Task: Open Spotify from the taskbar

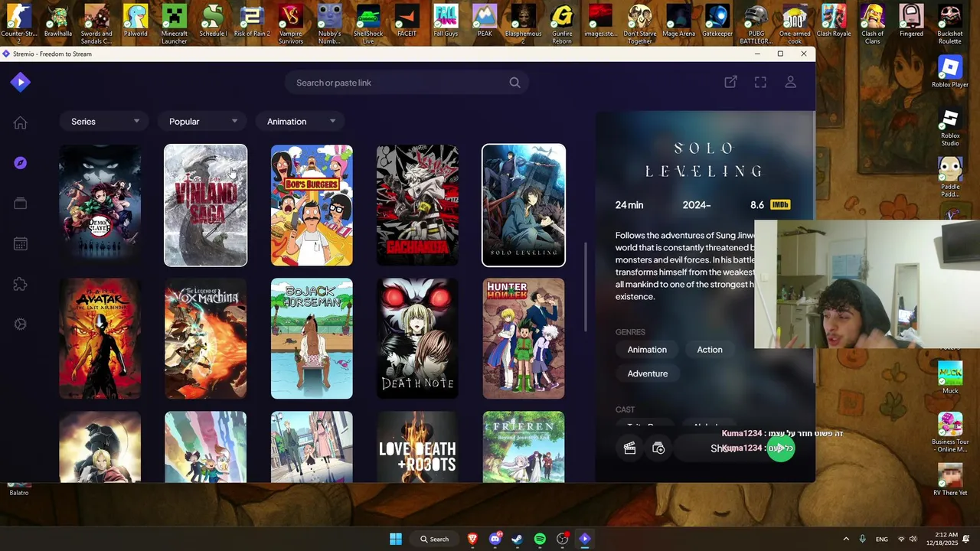Action: pos(540,539)
